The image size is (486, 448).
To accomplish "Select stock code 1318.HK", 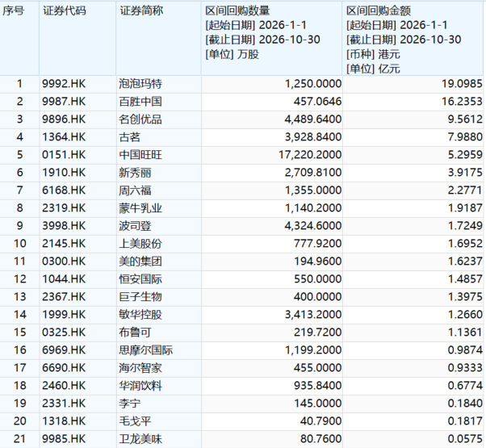I will 64,421.
